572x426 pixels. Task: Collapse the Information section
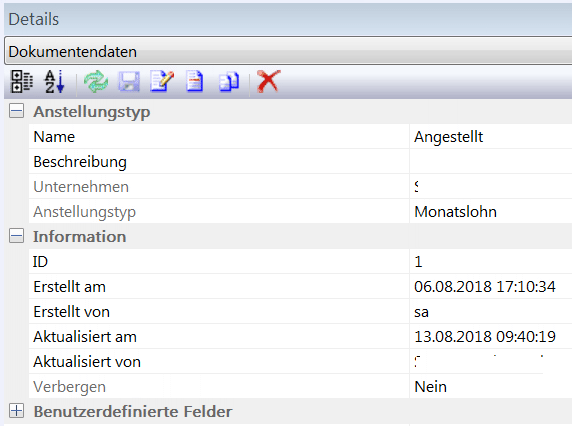(16, 236)
